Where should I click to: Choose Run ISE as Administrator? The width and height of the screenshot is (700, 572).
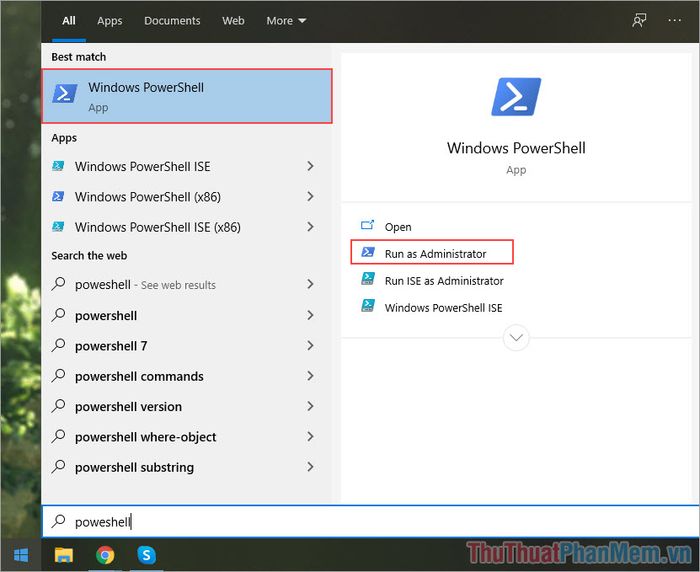432,280
